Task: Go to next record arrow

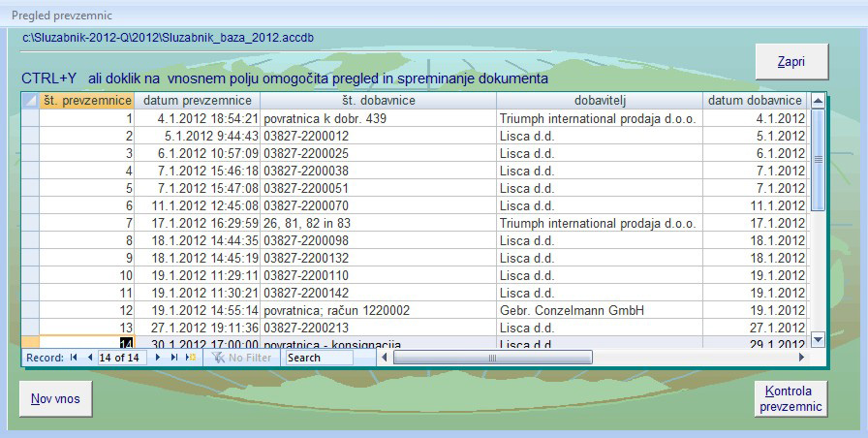Action: tap(158, 358)
